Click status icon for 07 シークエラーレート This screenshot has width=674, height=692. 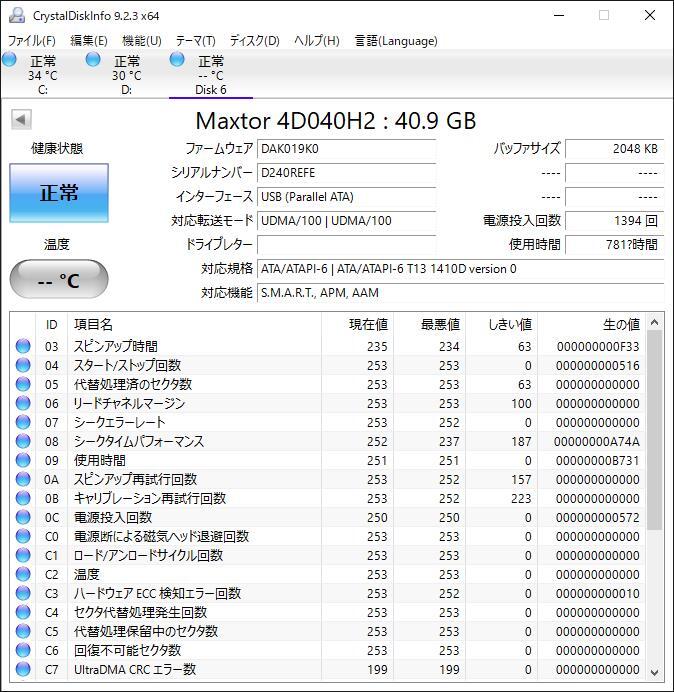[23, 422]
